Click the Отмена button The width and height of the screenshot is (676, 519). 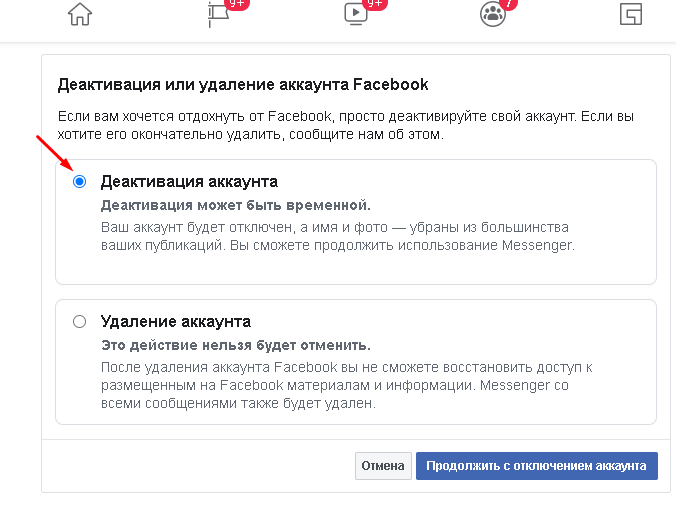point(383,466)
